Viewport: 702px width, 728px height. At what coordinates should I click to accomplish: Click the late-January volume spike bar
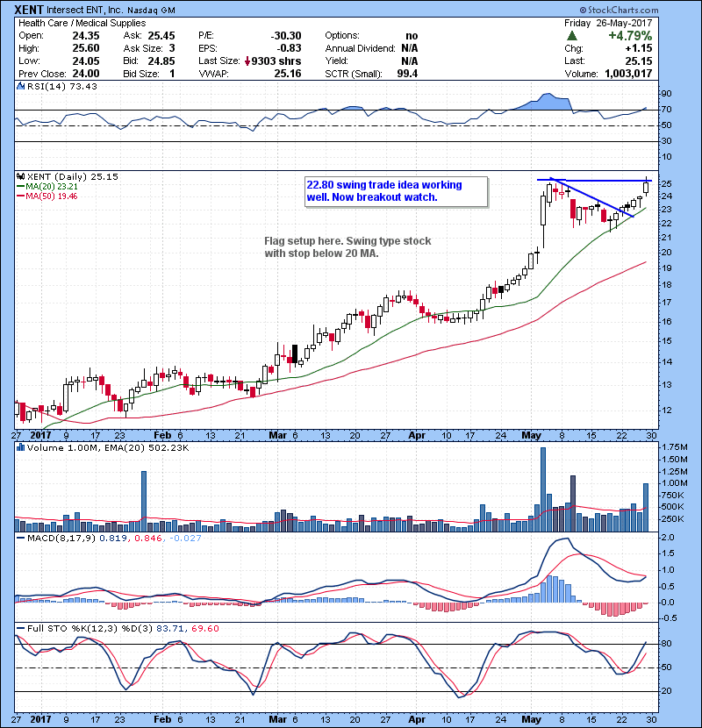click(x=144, y=502)
